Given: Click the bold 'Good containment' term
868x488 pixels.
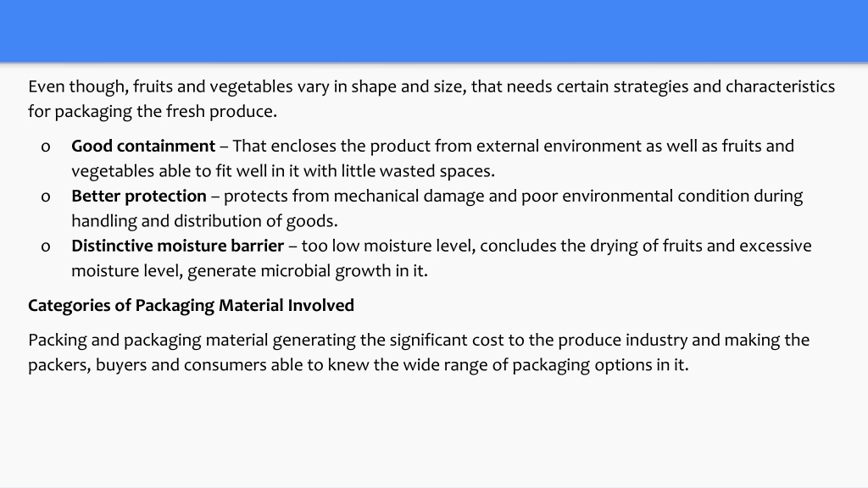Looking at the screenshot, I should (x=142, y=146).
